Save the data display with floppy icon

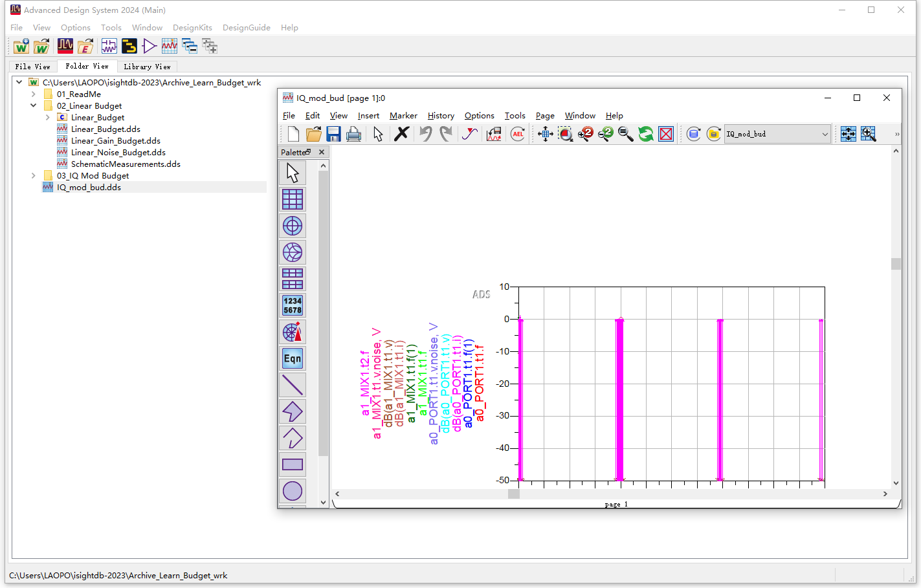333,134
